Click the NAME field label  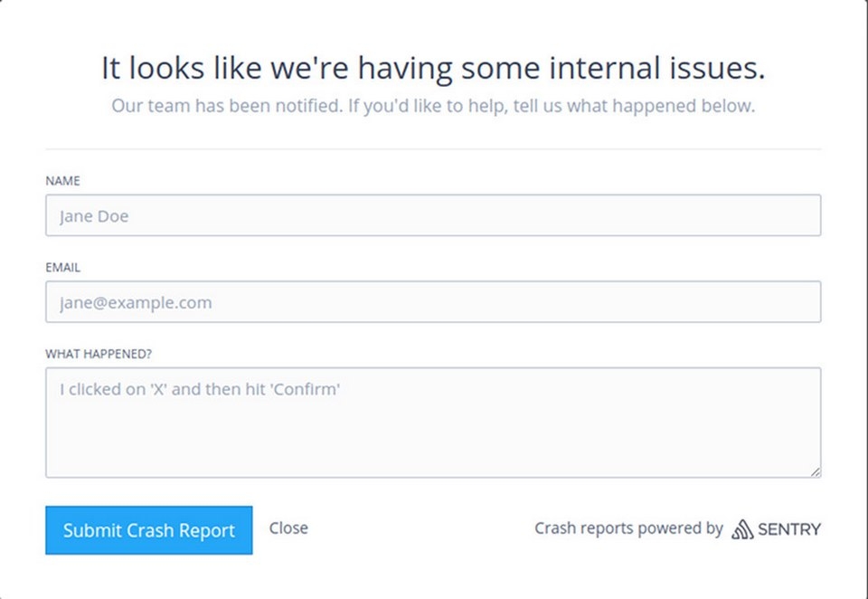point(62,181)
